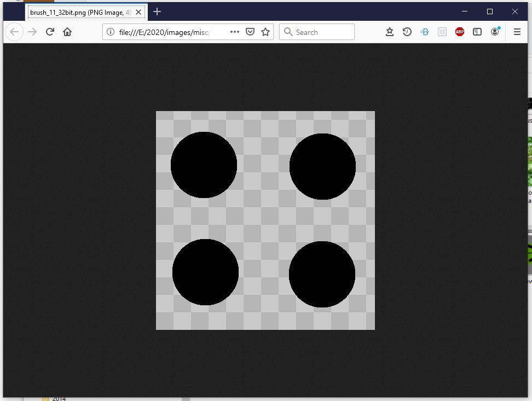
Task: Click the PNG image to zoom it
Action: pyautogui.click(x=265, y=220)
